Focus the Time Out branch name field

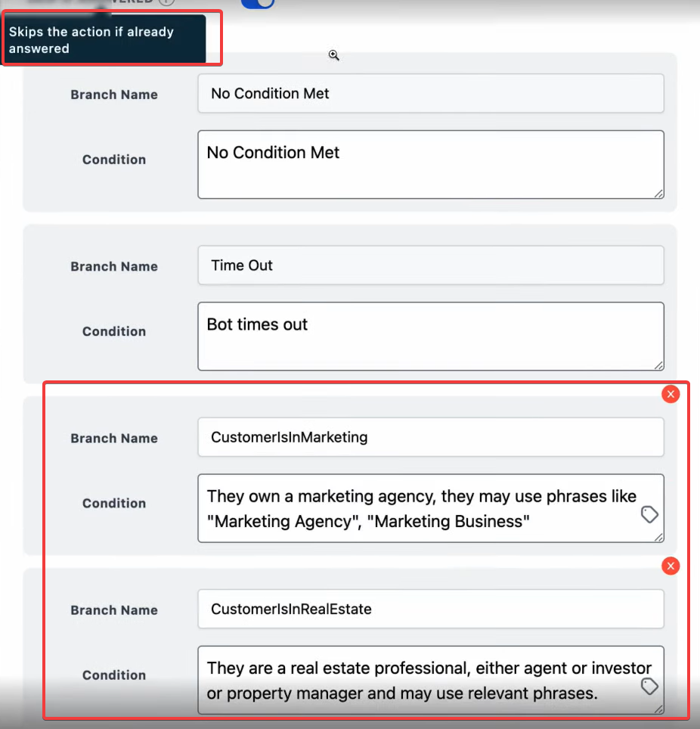coord(431,265)
